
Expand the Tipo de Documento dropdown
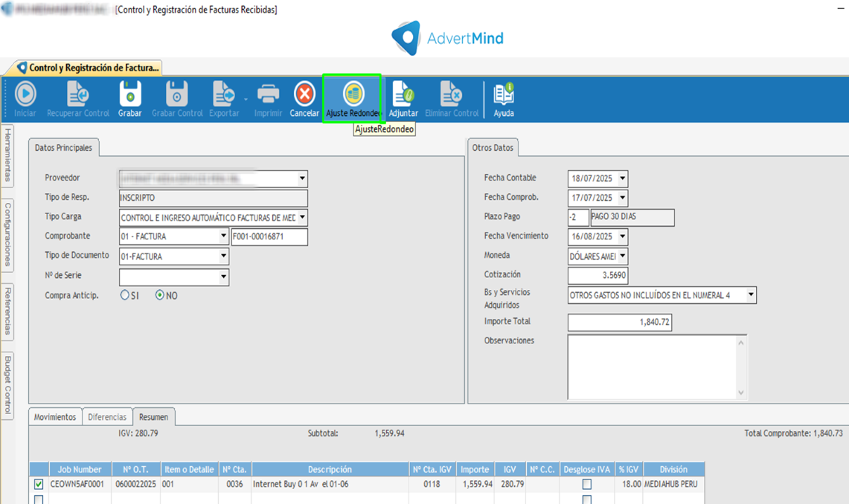click(x=223, y=256)
